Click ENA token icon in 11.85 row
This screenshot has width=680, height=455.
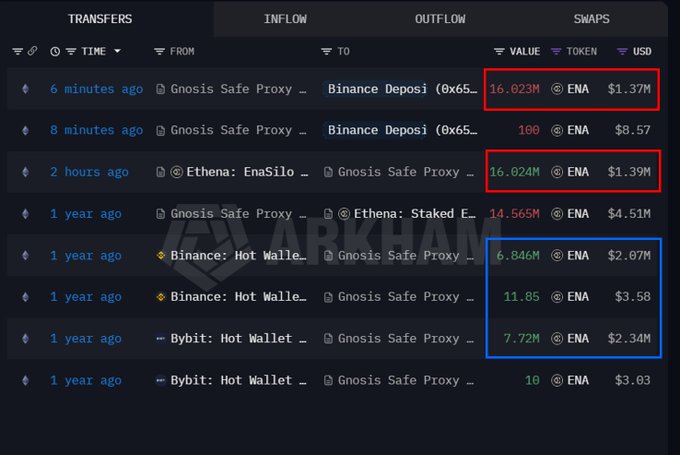coord(557,297)
